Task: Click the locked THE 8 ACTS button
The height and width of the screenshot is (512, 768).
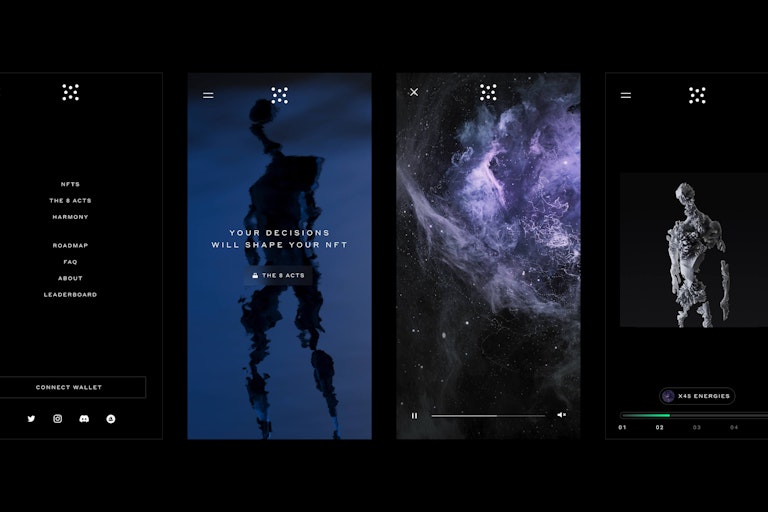Action: coord(279,275)
